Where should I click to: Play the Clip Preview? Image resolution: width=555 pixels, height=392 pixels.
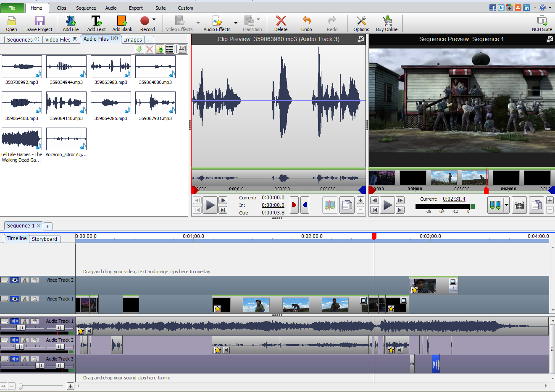210,205
